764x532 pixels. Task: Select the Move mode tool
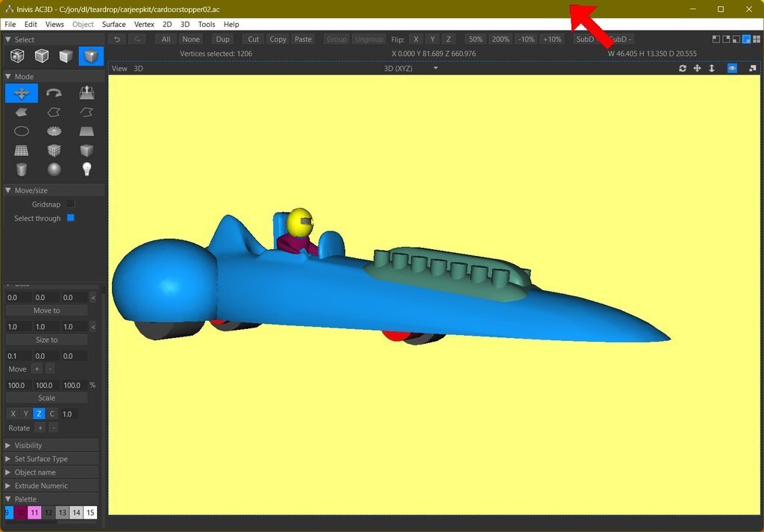tap(22, 93)
